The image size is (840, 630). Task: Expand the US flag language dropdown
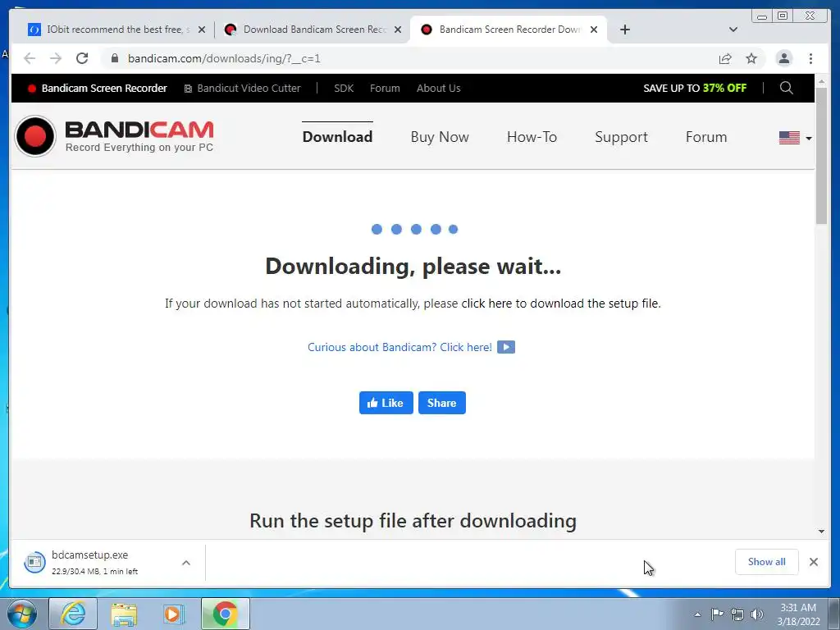pos(795,138)
